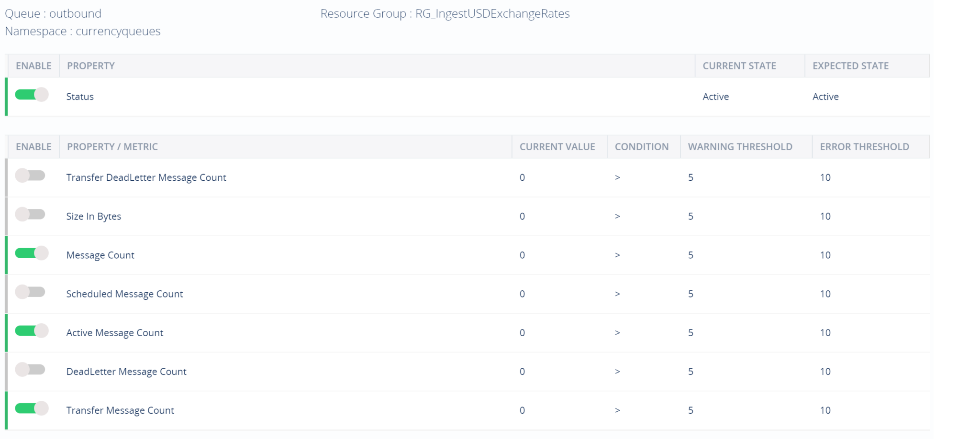Click Active Message Count error threshold
The height and width of the screenshot is (439, 980).
[825, 333]
